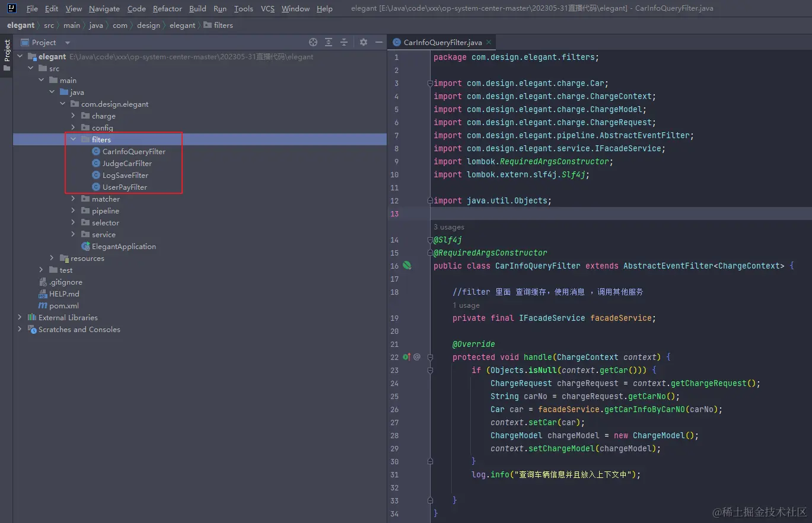Open the Code menu
The width and height of the screenshot is (812, 523).
point(136,8)
